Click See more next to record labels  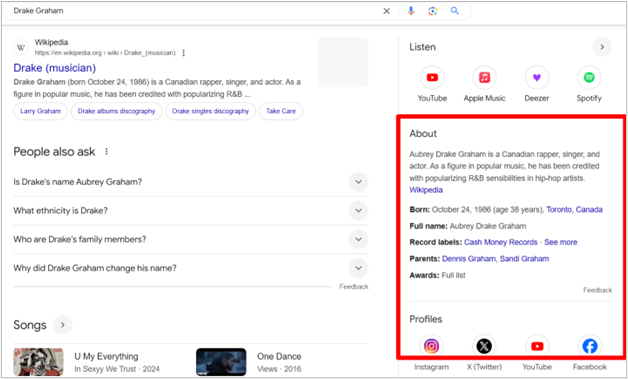point(561,242)
